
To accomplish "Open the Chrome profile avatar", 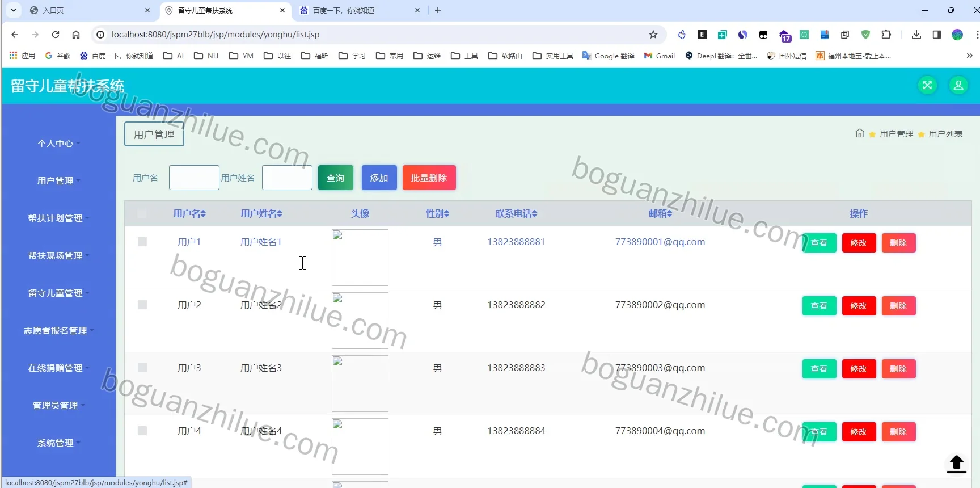I will click(957, 35).
